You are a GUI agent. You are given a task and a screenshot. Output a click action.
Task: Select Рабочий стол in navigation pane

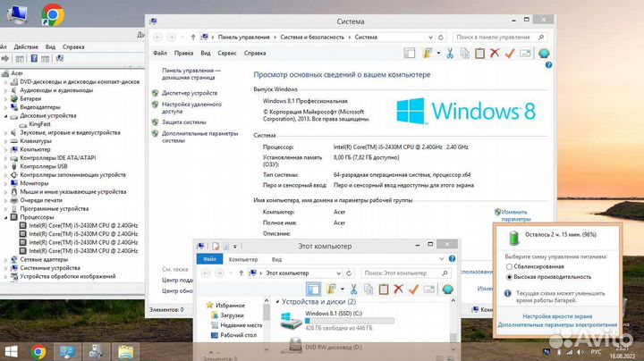[x=238, y=335]
